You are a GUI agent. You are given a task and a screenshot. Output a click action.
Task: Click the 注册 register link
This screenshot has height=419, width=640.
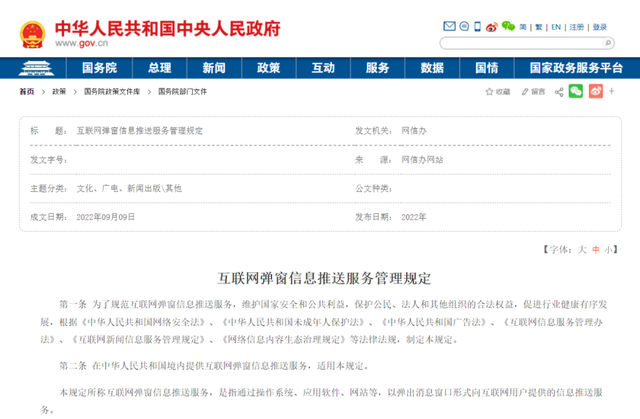(576, 27)
